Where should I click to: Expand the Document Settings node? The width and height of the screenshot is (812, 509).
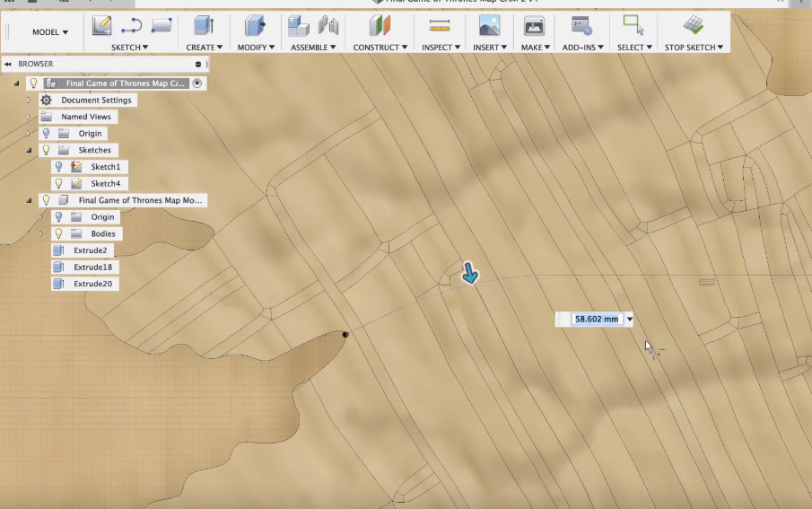point(29,100)
